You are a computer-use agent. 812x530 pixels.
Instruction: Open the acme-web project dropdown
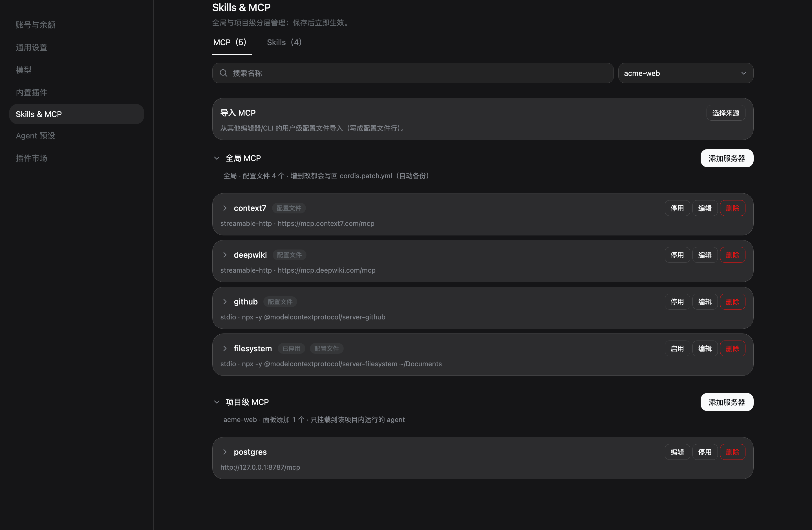point(686,73)
